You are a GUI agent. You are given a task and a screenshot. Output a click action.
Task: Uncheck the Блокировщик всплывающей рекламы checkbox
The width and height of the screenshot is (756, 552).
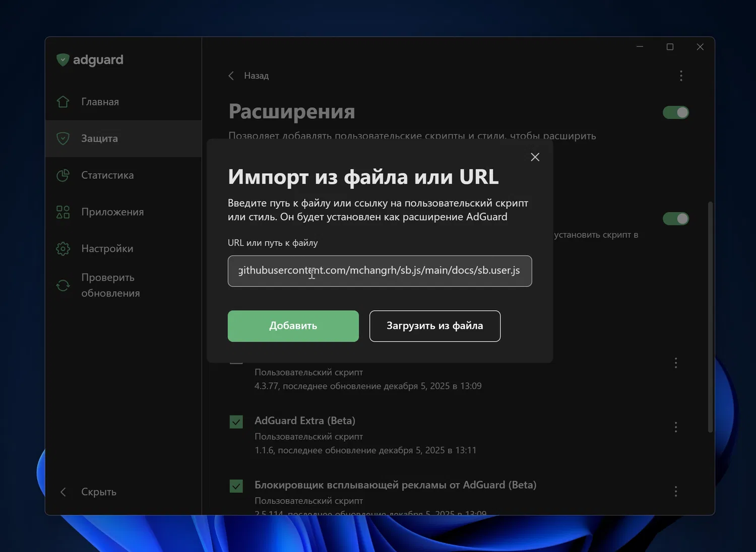[236, 486]
